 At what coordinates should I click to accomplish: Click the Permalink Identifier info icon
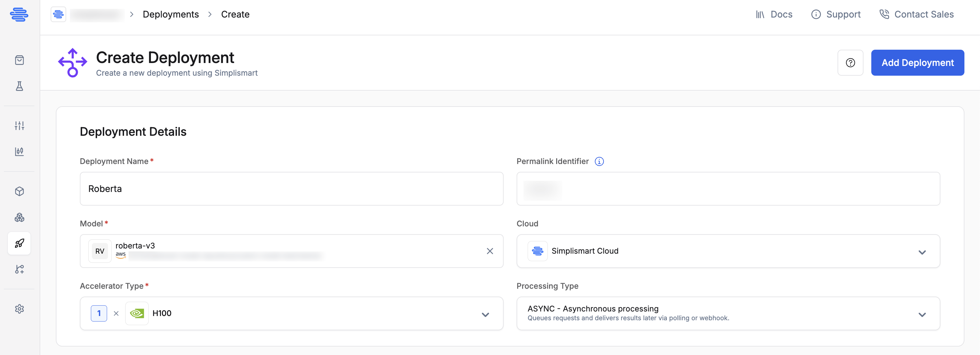pos(599,161)
